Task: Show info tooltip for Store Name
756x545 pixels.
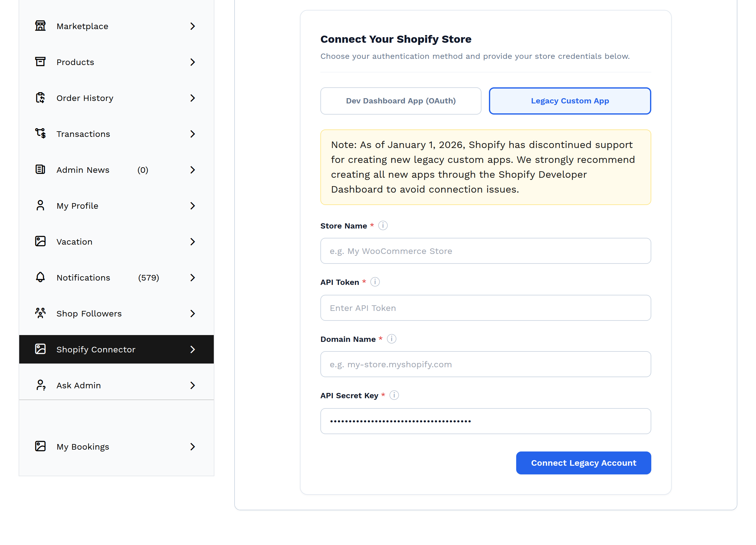Action: pyautogui.click(x=383, y=226)
